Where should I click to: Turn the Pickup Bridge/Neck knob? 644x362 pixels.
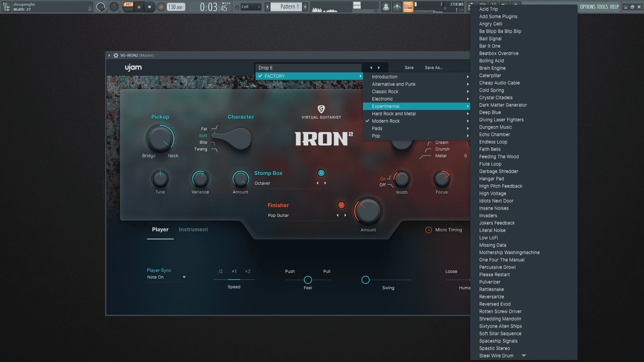[160, 138]
